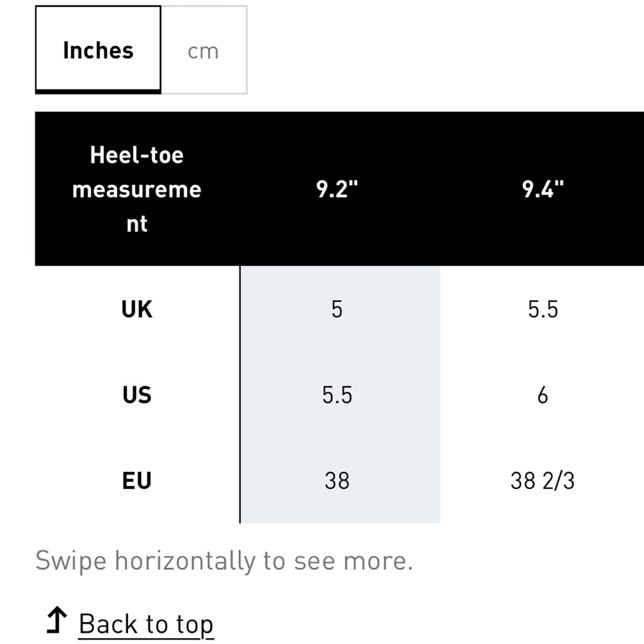This screenshot has height=644, width=644.
Task: Click the UK row label
Action: pos(137,309)
